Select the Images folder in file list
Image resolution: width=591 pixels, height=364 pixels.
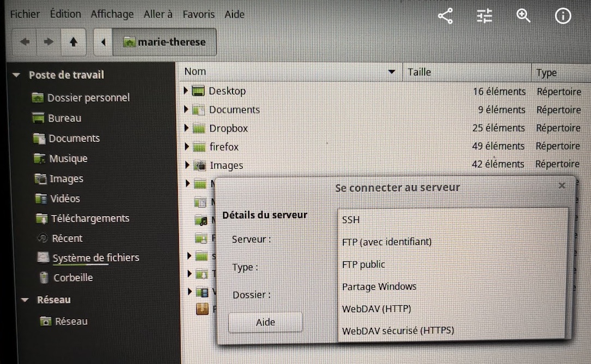click(x=226, y=165)
